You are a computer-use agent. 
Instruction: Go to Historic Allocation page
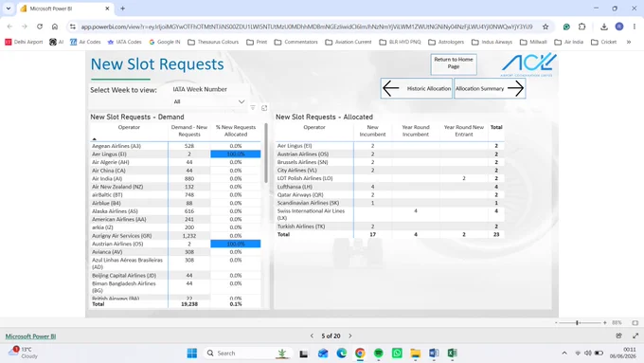(416, 88)
